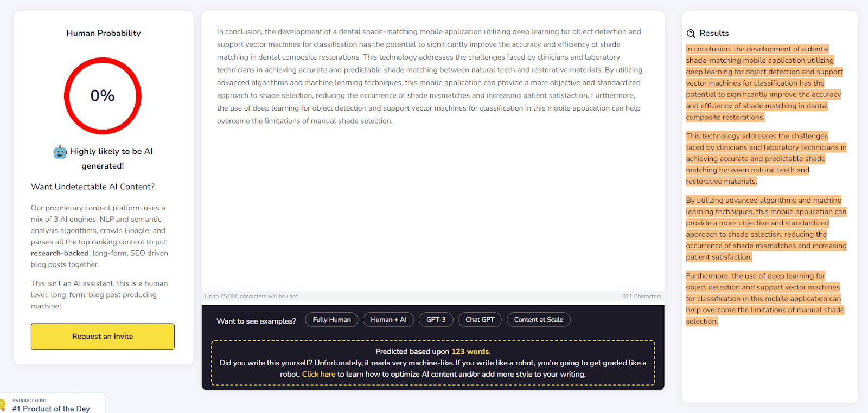Choose the GPT-3 example
The height and width of the screenshot is (413, 868).
(x=436, y=320)
